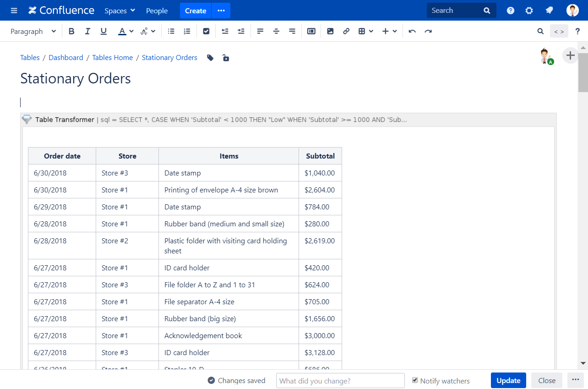Insert an image into the page
The image size is (588, 389).
click(x=330, y=31)
